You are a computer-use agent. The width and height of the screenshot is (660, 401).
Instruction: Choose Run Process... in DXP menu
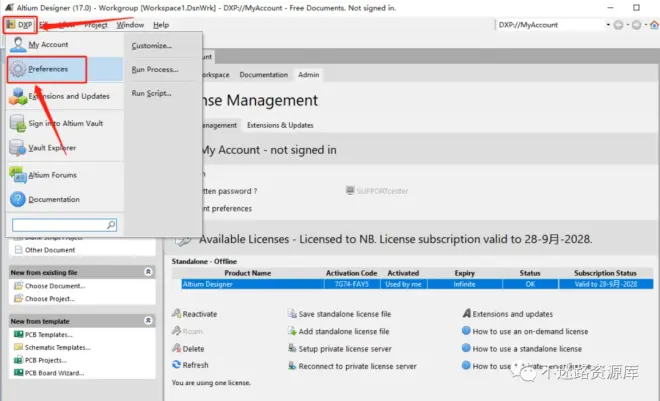(x=155, y=69)
